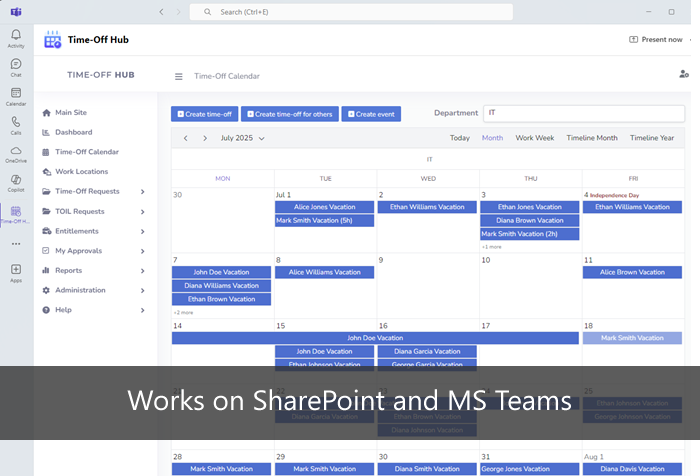Open Chat in Teams sidebar
Image resolution: width=700 pixels, height=476 pixels.
pos(16,64)
